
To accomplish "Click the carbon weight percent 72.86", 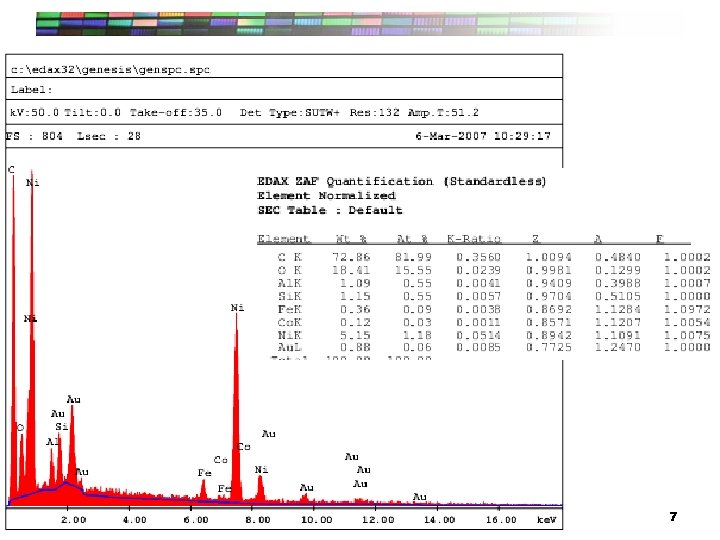I will pos(351,257).
